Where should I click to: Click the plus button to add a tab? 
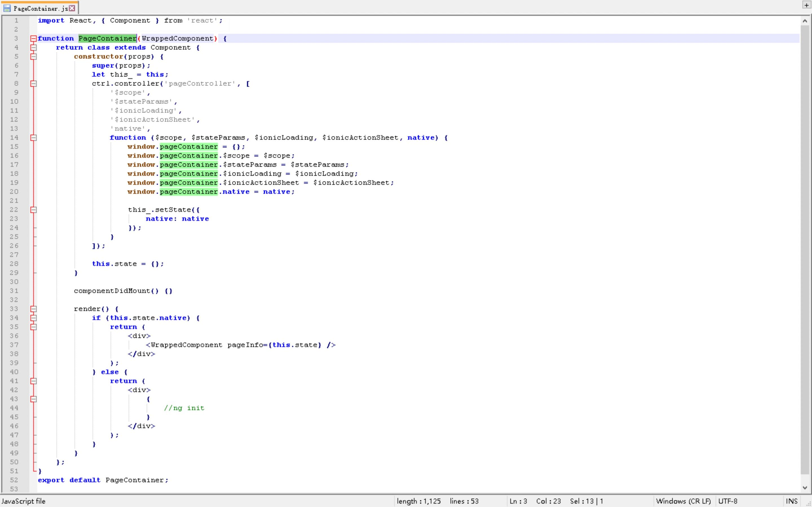coord(806,5)
